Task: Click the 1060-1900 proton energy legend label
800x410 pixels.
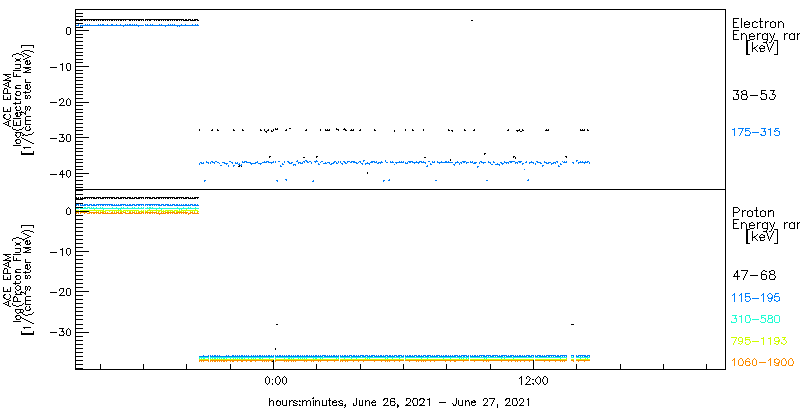Action: [763, 363]
